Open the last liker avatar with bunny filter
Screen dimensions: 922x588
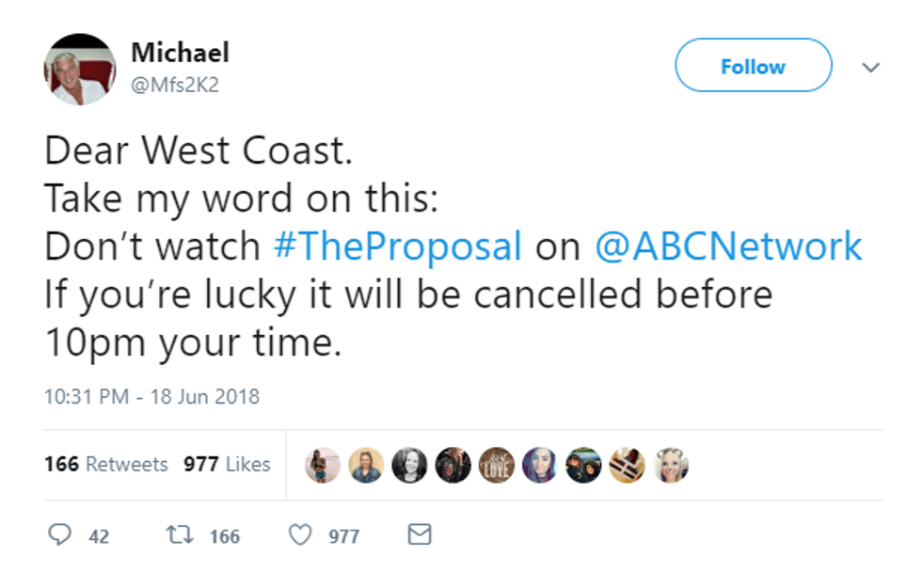click(671, 465)
